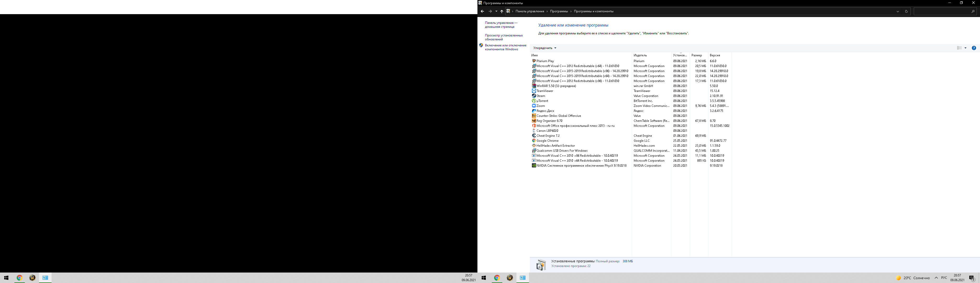The height and width of the screenshot is (283, 980).
Task: Select Microsoft Visual C++ 2015-2019 Redistributable (x86) row
Action: coord(631,71)
